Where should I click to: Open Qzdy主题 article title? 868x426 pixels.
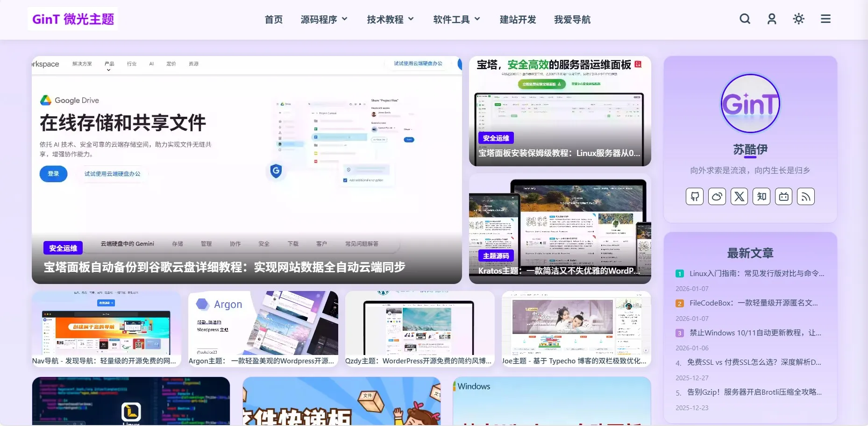(x=419, y=361)
